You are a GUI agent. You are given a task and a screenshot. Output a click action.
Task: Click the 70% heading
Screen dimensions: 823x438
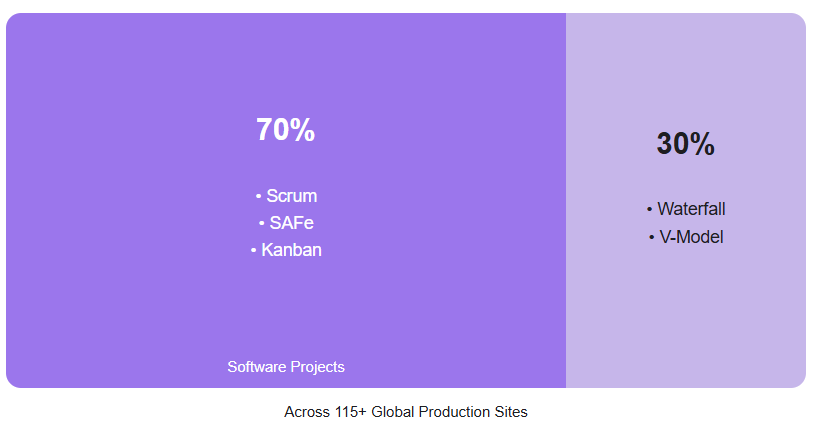click(286, 129)
